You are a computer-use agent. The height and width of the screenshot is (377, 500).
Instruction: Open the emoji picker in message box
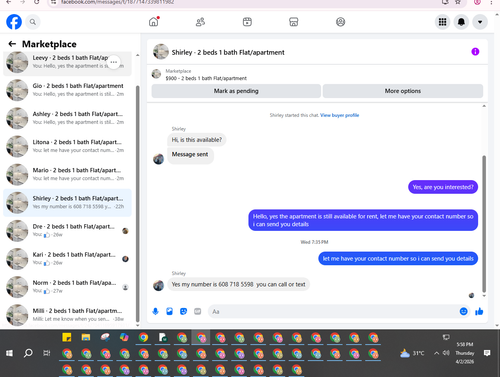(x=463, y=311)
